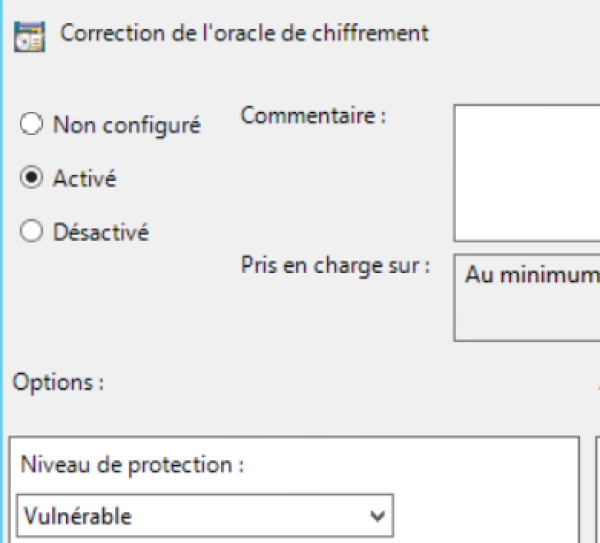Select the "Non configuré" radio button
Screen dimensions: 600x543
coord(32,125)
